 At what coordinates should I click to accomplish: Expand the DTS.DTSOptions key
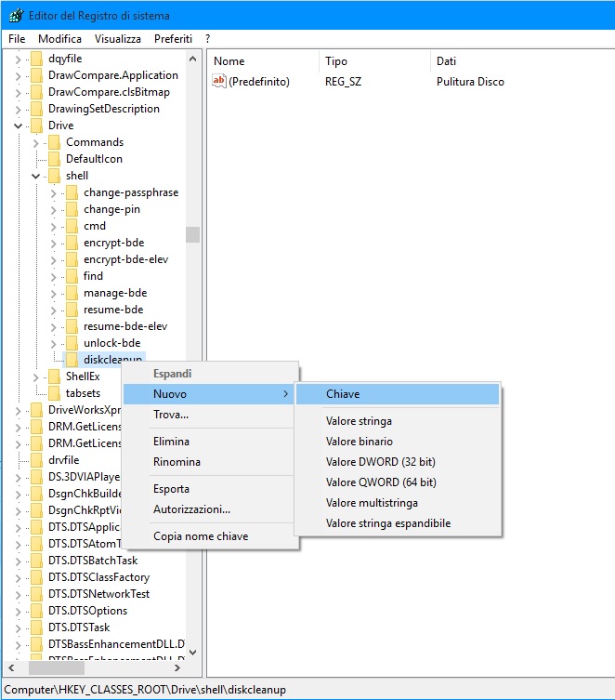tap(18, 611)
